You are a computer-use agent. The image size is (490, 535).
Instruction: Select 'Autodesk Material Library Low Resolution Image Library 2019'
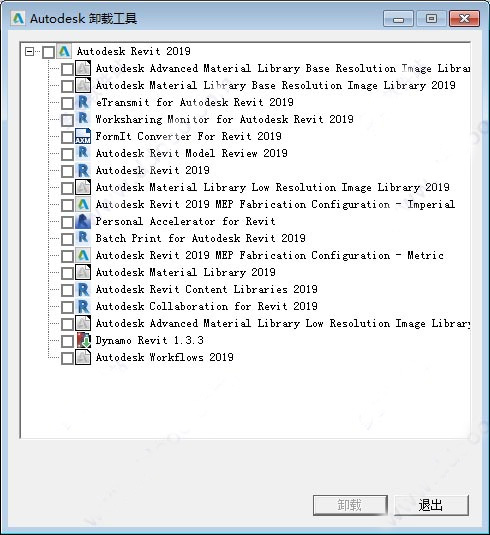[272, 187]
